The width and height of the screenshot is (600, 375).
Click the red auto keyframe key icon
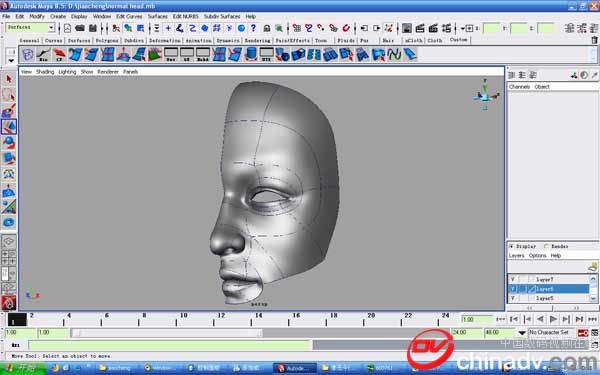click(x=583, y=333)
